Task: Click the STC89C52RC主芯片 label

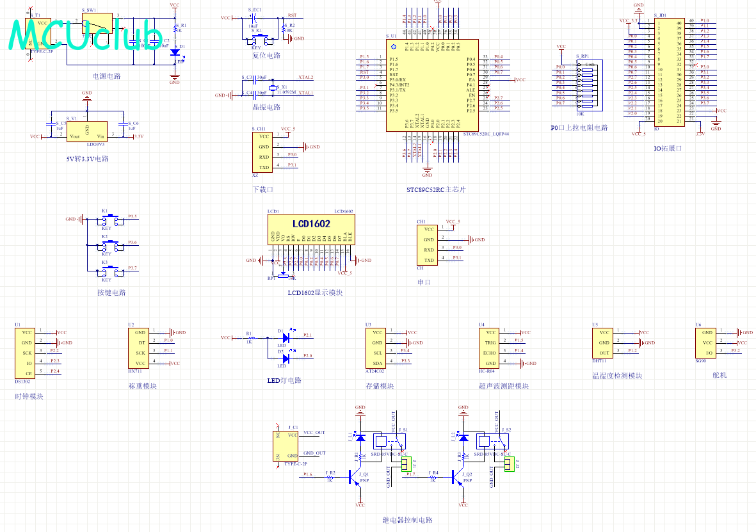Action: coord(436,189)
